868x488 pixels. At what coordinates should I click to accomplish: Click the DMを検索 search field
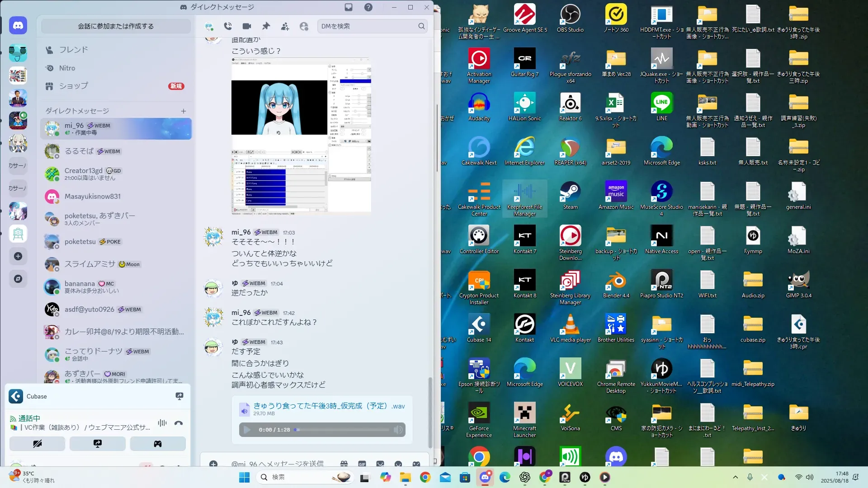368,26
